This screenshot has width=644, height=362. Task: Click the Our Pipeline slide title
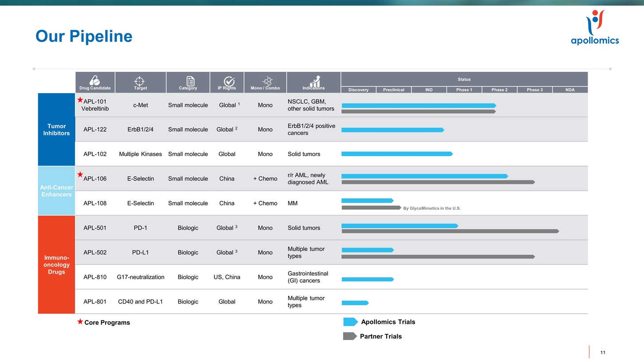coord(84,36)
